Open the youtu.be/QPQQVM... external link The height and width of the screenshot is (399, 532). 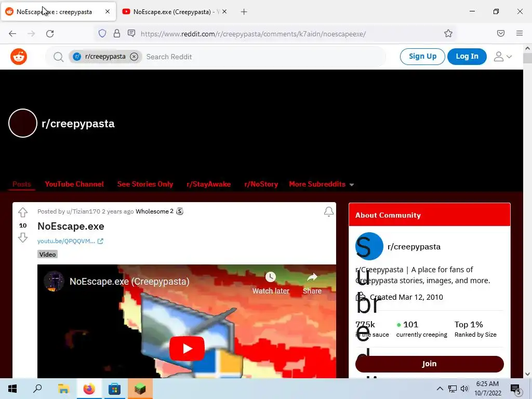pyautogui.click(x=70, y=241)
